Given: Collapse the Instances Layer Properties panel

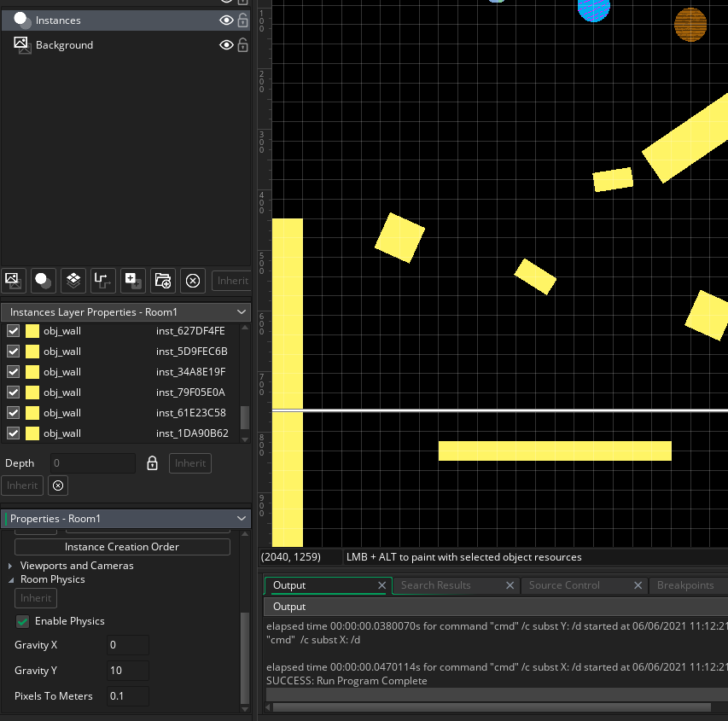Looking at the screenshot, I should click(x=242, y=312).
